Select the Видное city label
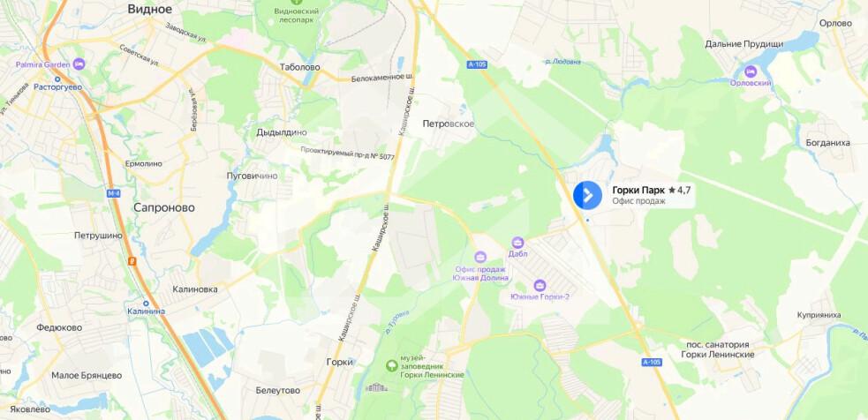This screenshot has width=868, height=420. [x=149, y=9]
